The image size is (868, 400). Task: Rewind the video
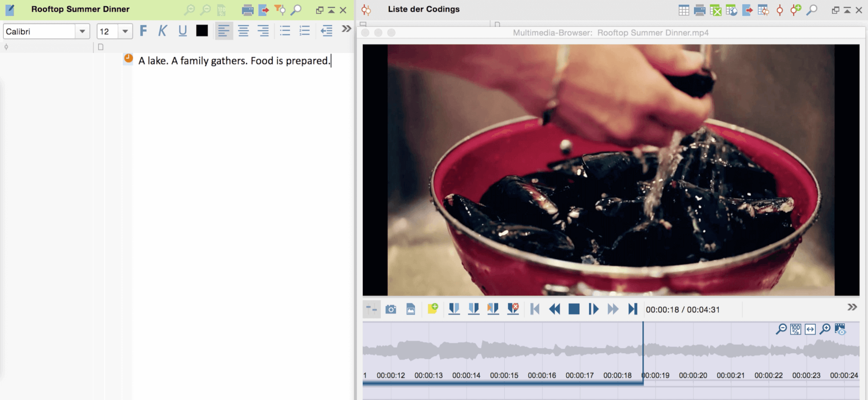[x=554, y=309]
